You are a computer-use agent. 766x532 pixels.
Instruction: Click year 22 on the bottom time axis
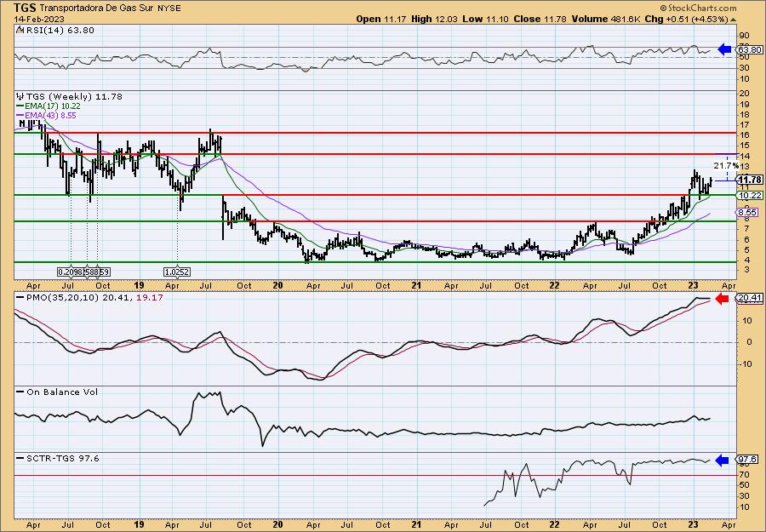click(555, 524)
